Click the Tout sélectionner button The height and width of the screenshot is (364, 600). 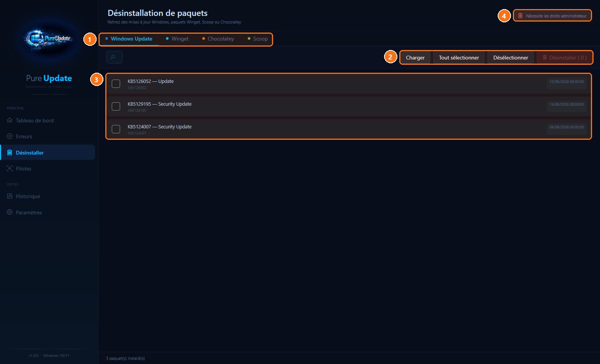pyautogui.click(x=459, y=58)
